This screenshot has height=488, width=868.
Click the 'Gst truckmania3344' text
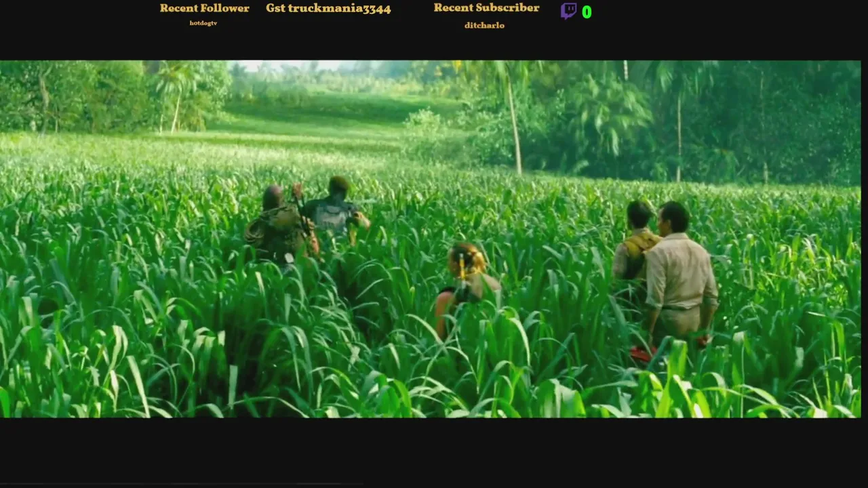tap(328, 9)
